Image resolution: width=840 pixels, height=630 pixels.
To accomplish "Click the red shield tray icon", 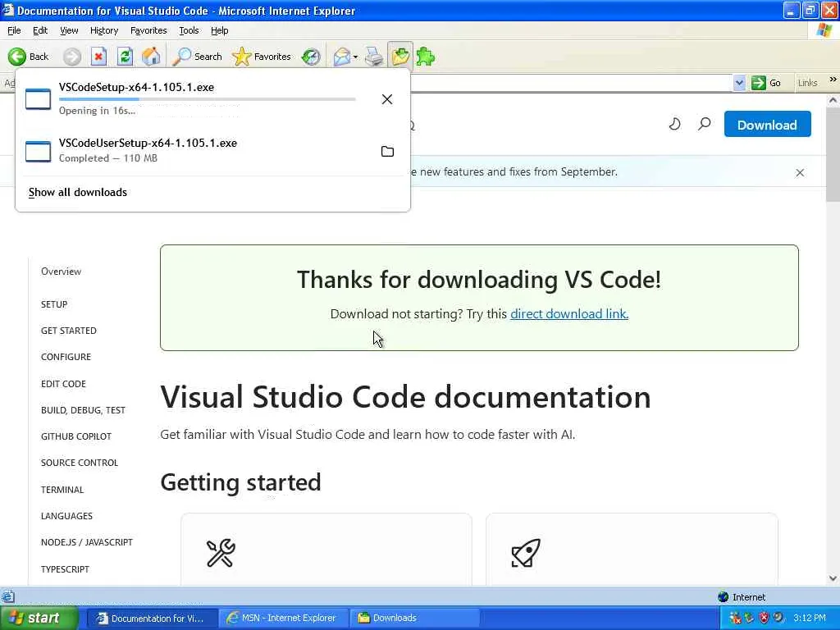I will pos(764,618).
